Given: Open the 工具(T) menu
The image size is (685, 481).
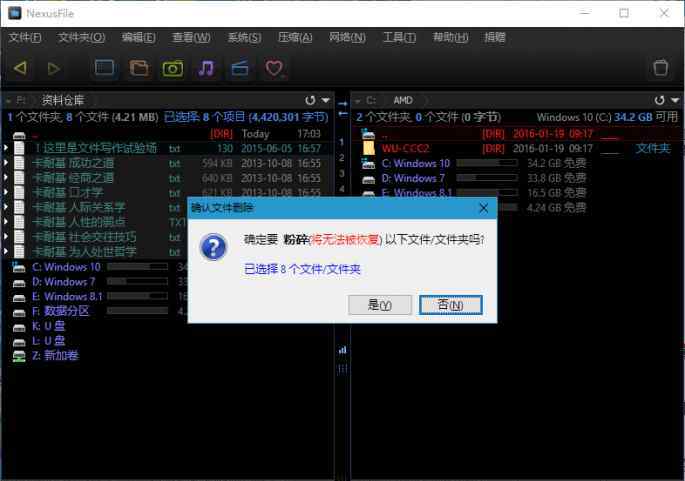Looking at the screenshot, I should coord(399,38).
